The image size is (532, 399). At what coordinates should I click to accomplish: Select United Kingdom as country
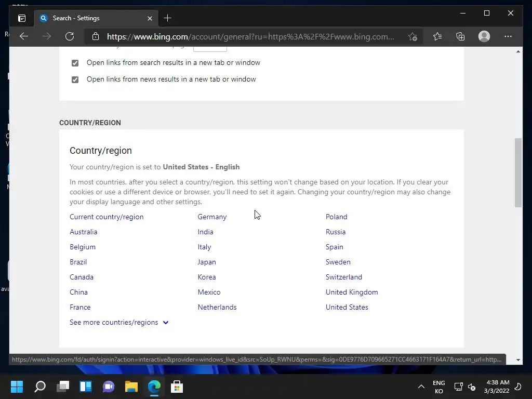(x=352, y=292)
